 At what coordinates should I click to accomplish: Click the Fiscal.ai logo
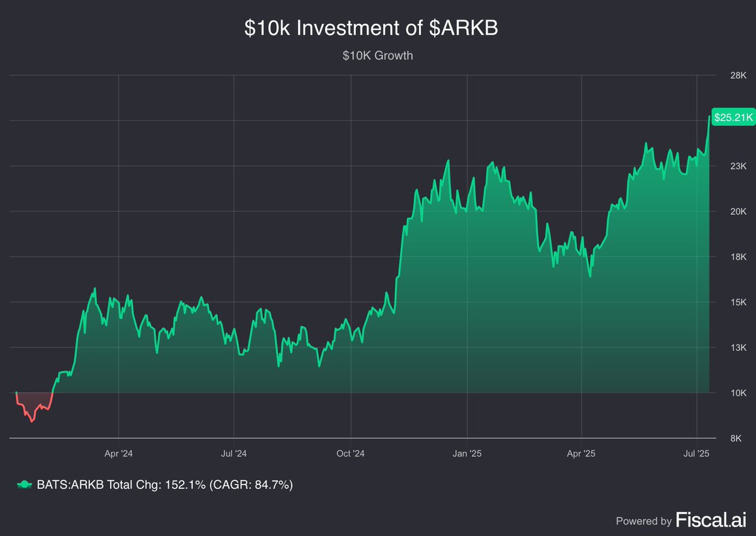coord(711,520)
